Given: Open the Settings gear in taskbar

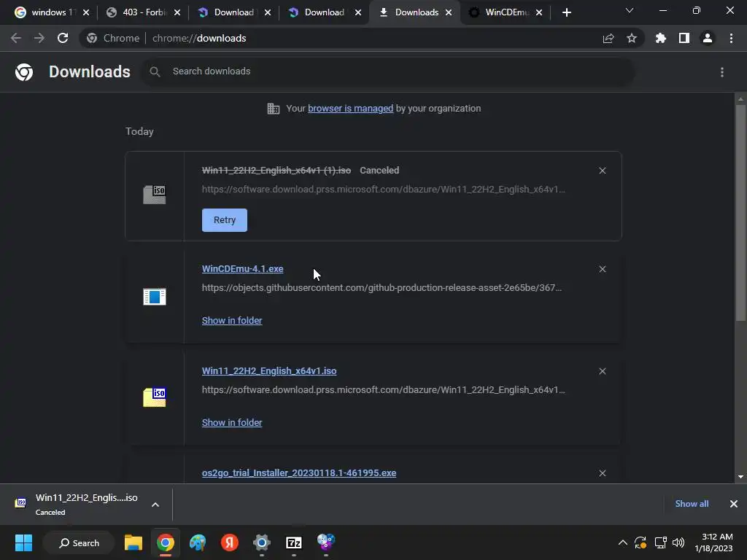Looking at the screenshot, I should [262, 542].
